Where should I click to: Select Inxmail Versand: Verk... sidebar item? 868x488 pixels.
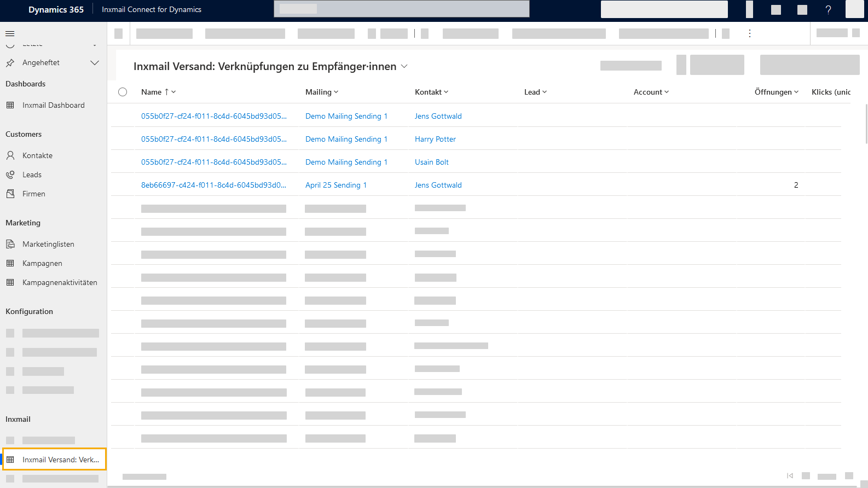click(x=54, y=460)
